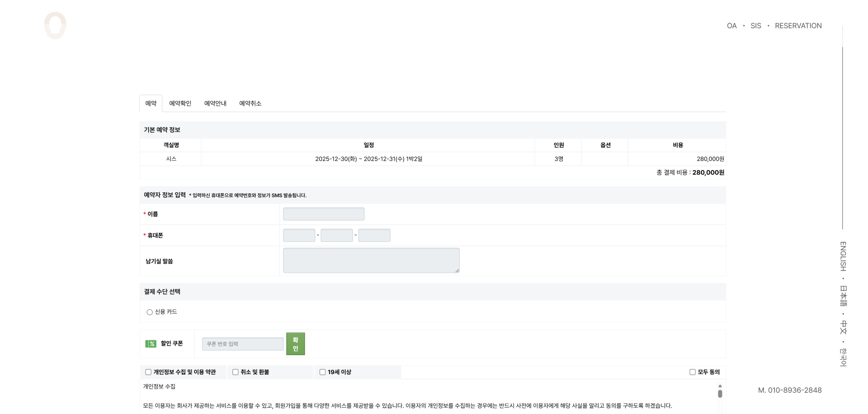
Task: Select the 신용 카드 payment radio button
Action: pos(150,312)
